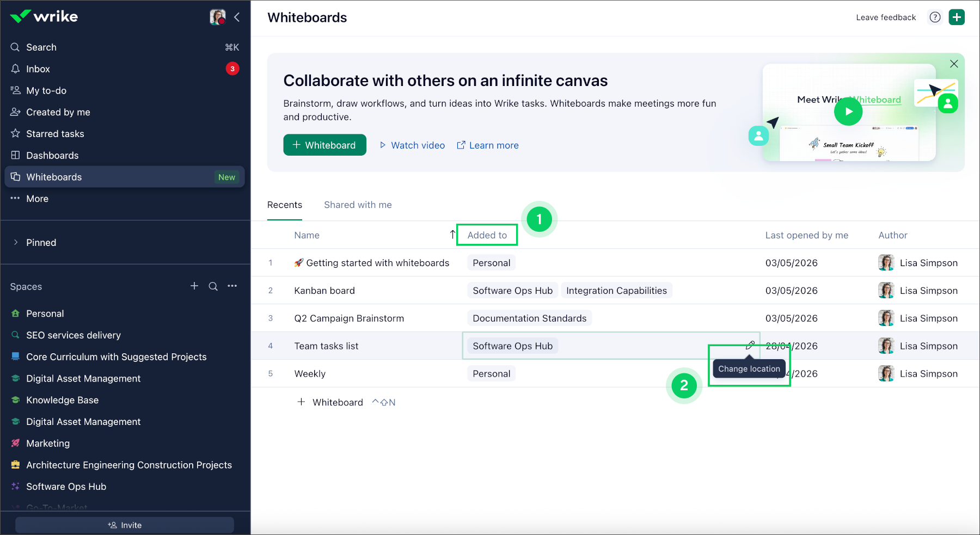Viewport: 980px width, 535px height.
Task: Open Starred tasks
Action: point(125,134)
